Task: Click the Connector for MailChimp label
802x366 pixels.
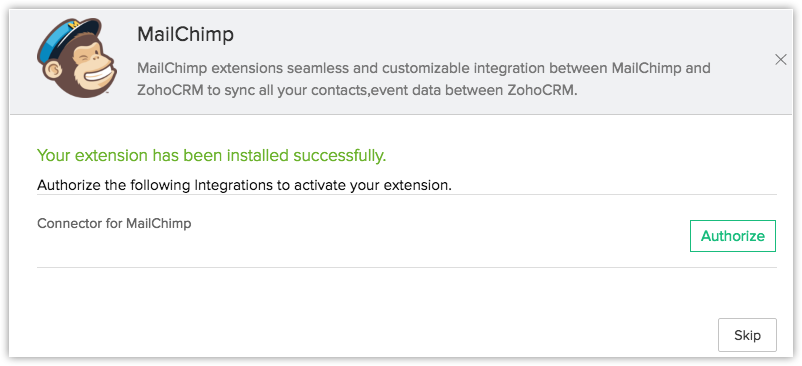Action: (114, 223)
